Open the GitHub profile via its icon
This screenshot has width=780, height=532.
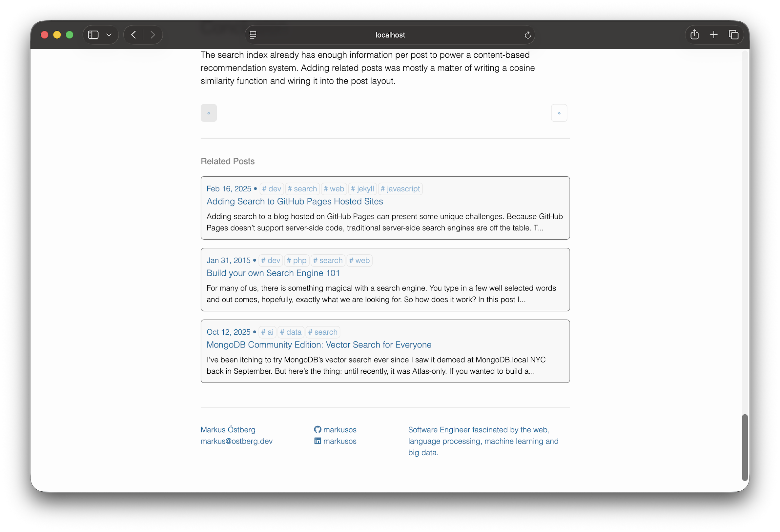(318, 429)
